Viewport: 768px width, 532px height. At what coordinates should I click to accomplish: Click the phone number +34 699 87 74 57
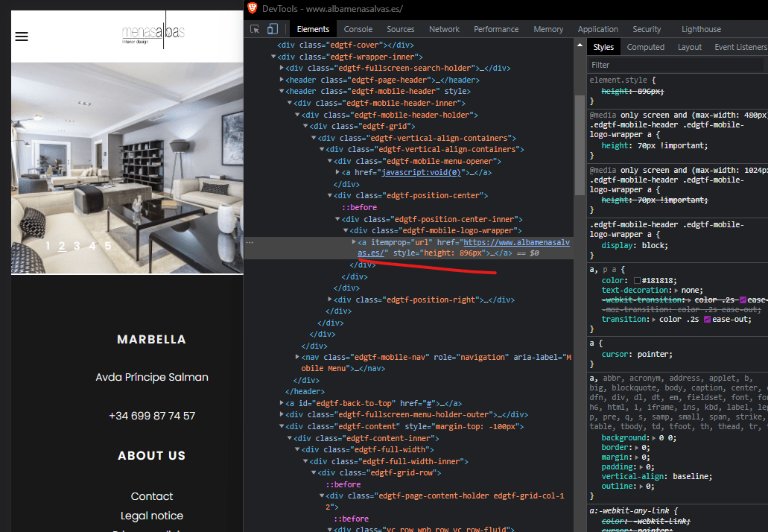152,416
